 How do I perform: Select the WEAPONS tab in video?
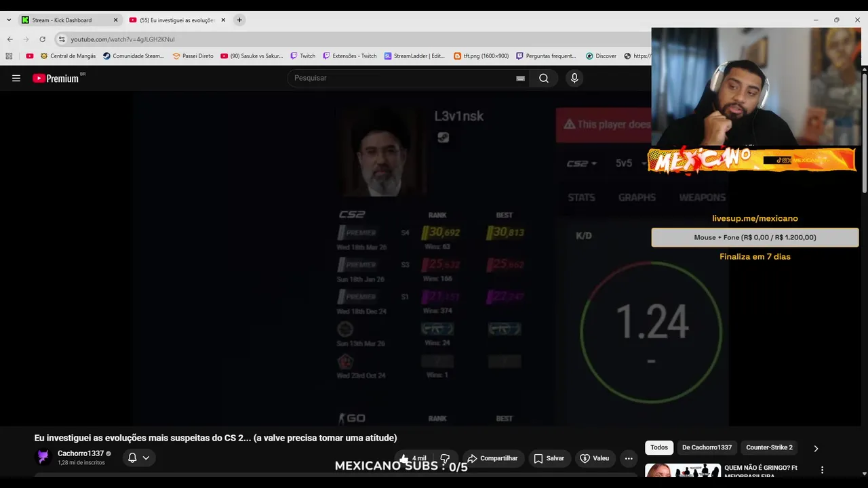(x=702, y=197)
